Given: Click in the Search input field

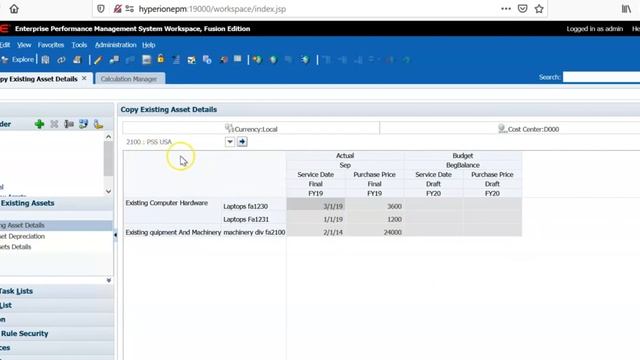Looking at the screenshot, I should tap(601, 77).
